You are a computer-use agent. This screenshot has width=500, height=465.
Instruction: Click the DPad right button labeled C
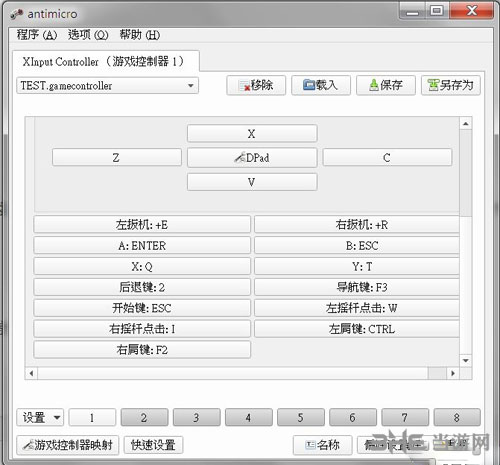[x=387, y=157]
